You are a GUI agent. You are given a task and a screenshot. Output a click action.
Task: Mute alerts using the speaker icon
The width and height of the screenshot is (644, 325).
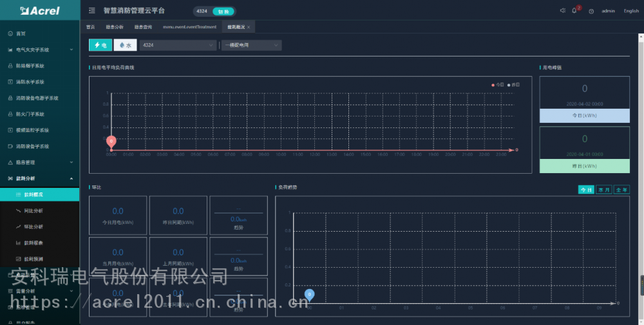point(562,11)
